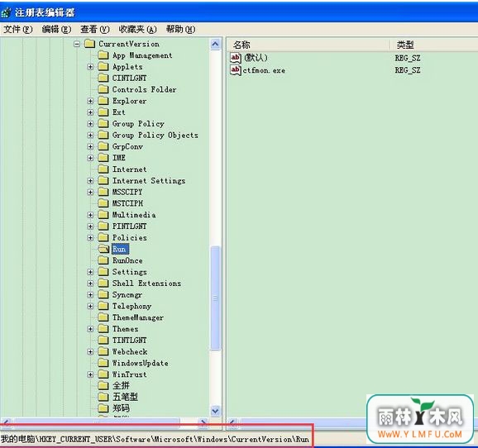Click the RunOnce folder icon
This screenshot has width=478, height=448.
click(103, 260)
